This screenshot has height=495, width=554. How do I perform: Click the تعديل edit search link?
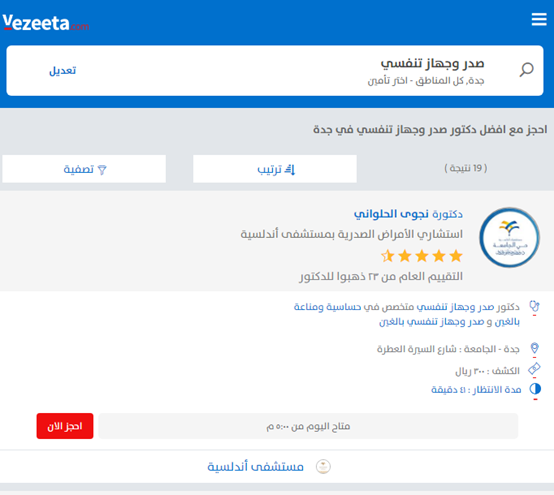point(63,70)
